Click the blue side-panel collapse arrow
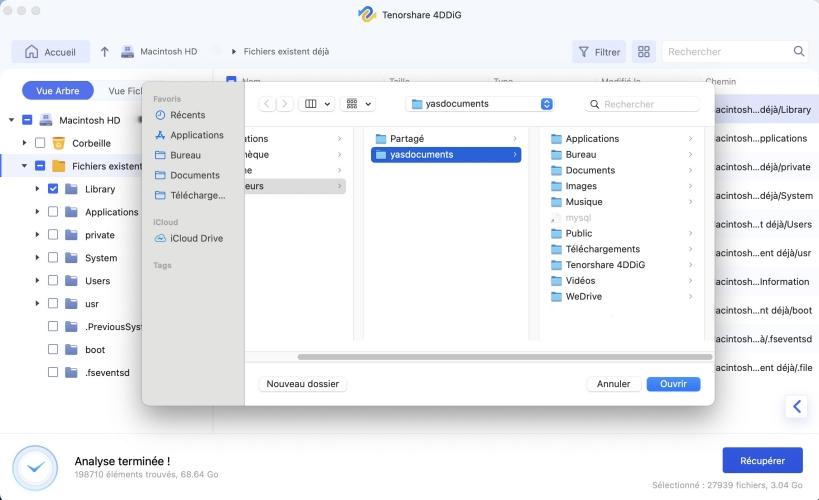 tap(796, 406)
